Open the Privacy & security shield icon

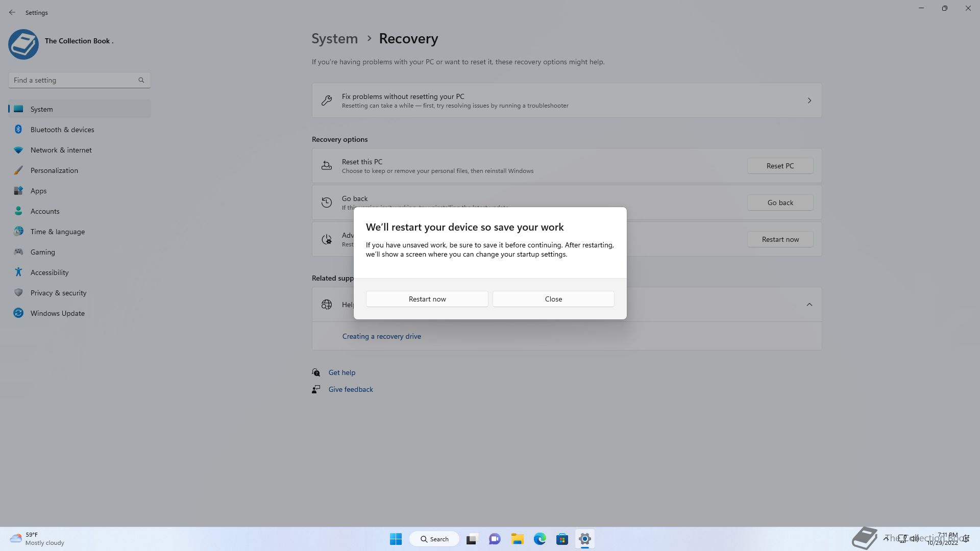click(18, 293)
